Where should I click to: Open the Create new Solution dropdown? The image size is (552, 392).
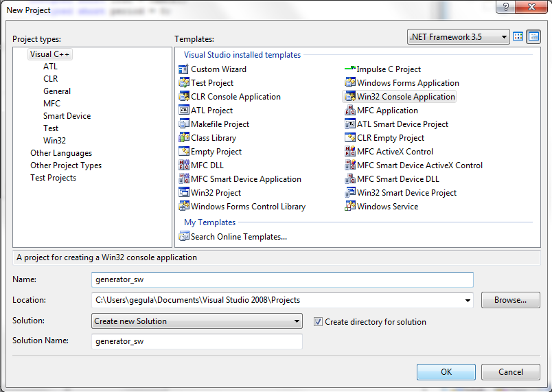[x=197, y=321]
